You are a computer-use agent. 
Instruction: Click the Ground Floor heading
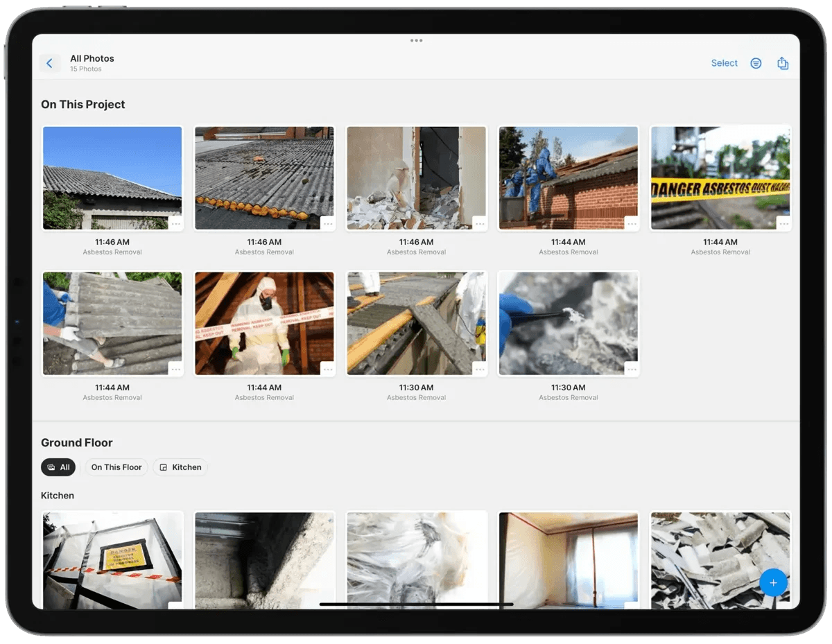[x=76, y=443]
